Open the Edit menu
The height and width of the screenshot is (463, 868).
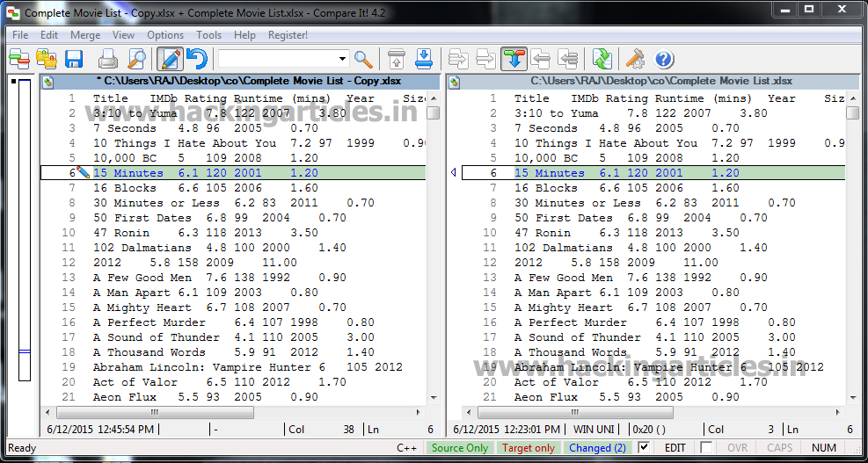tap(48, 35)
